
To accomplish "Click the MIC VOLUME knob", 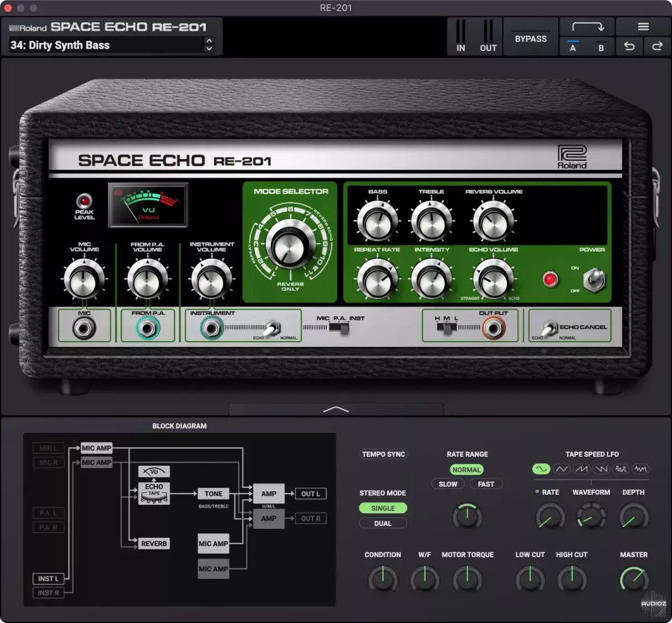I will point(85,278).
